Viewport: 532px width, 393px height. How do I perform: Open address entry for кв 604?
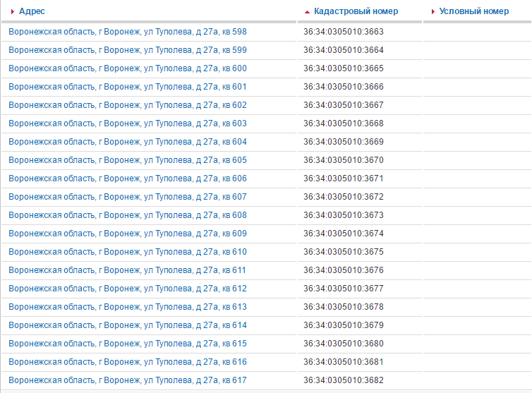point(128,142)
